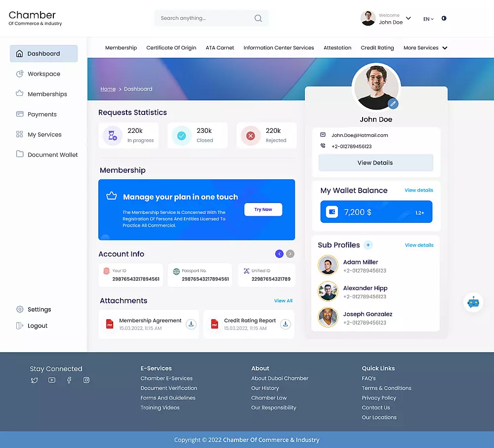494x448 pixels.
Task: Click the plus icon next to Sub Profiles
Action: (x=368, y=245)
